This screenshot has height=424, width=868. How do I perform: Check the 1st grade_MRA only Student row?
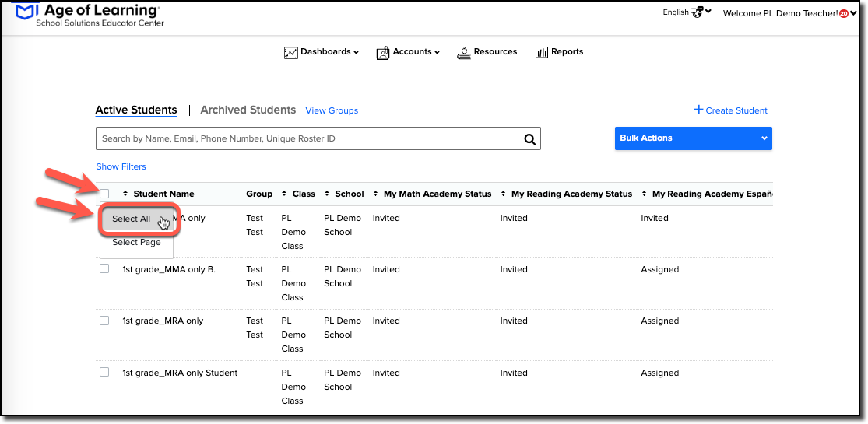104,372
